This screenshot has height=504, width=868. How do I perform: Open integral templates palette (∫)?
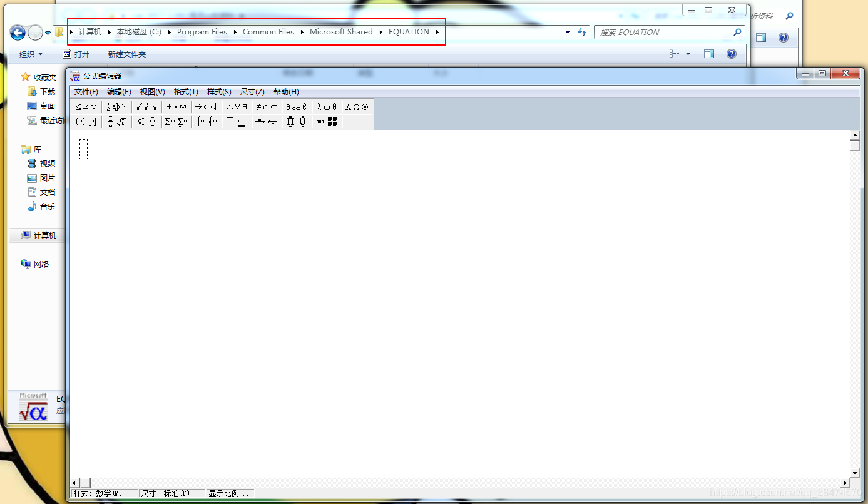pyautogui.click(x=207, y=122)
